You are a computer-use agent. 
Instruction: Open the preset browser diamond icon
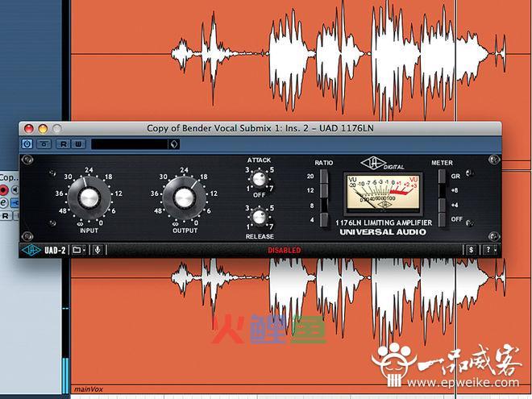174,144
